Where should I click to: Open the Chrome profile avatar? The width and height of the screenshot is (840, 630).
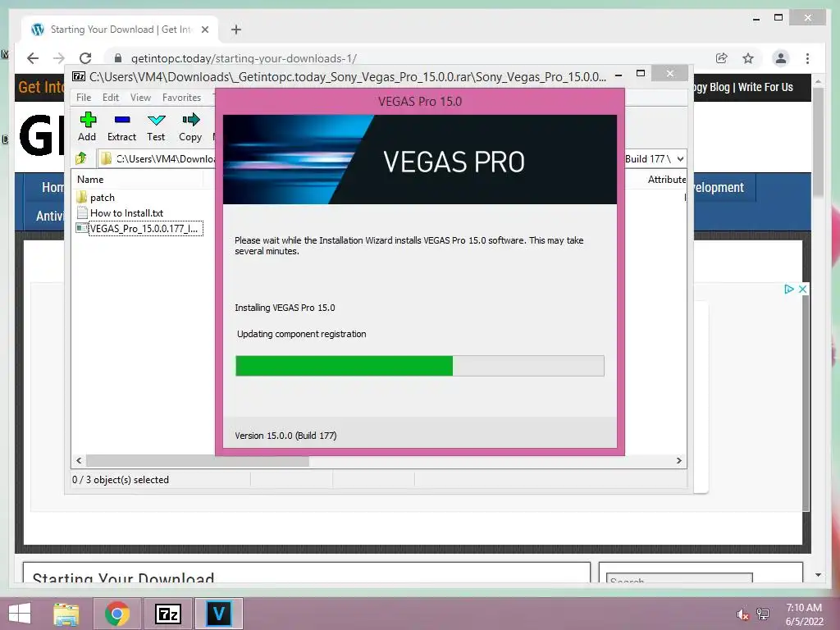[781, 58]
